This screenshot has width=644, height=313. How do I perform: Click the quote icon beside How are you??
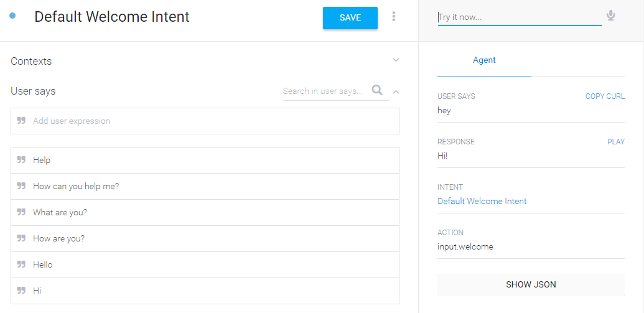click(x=21, y=238)
